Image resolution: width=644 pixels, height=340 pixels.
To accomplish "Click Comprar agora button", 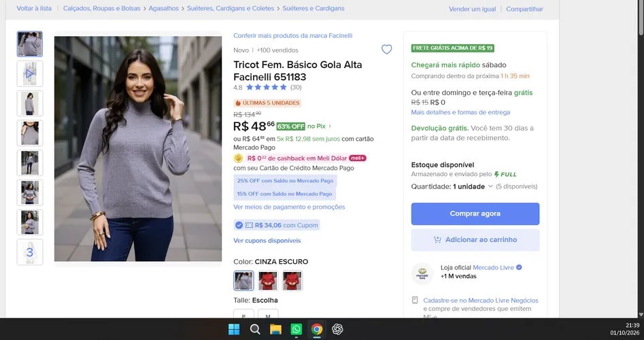I will coord(475,214).
